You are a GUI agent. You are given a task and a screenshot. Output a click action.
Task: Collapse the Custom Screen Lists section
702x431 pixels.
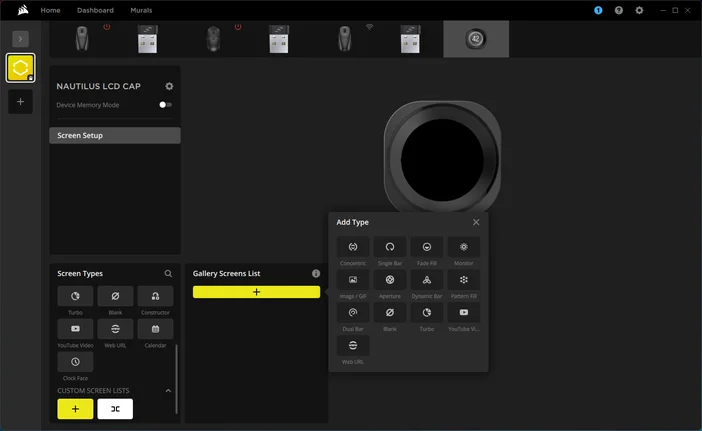pos(168,391)
